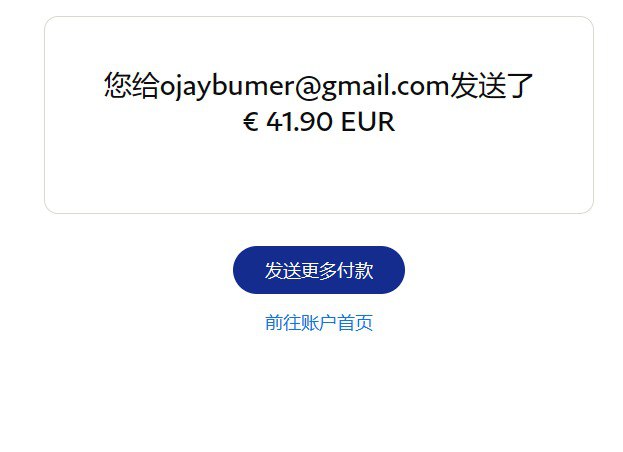
Task: Click the 发送了 text after the email
Action: pyautogui.click(x=491, y=85)
